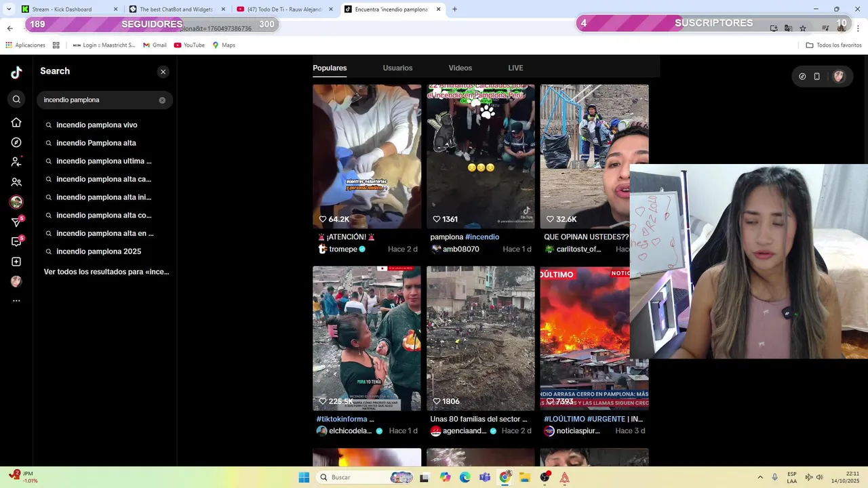Screen dimensions: 868x488
Task: Open the '¡ATENCIÓN!' video thumbnail
Action: pos(367,157)
